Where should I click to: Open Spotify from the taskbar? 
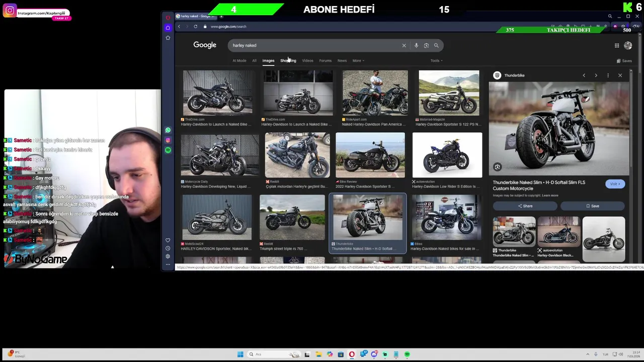pos(407,354)
